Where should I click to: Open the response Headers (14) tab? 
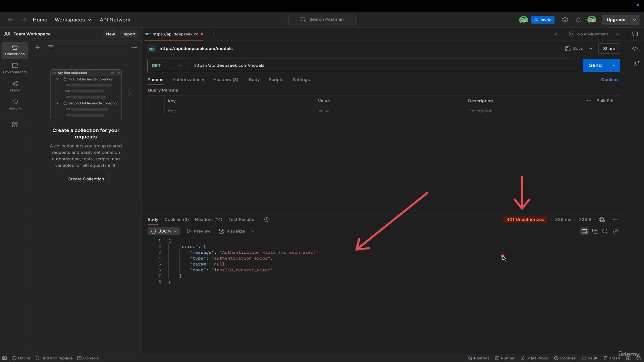click(209, 220)
